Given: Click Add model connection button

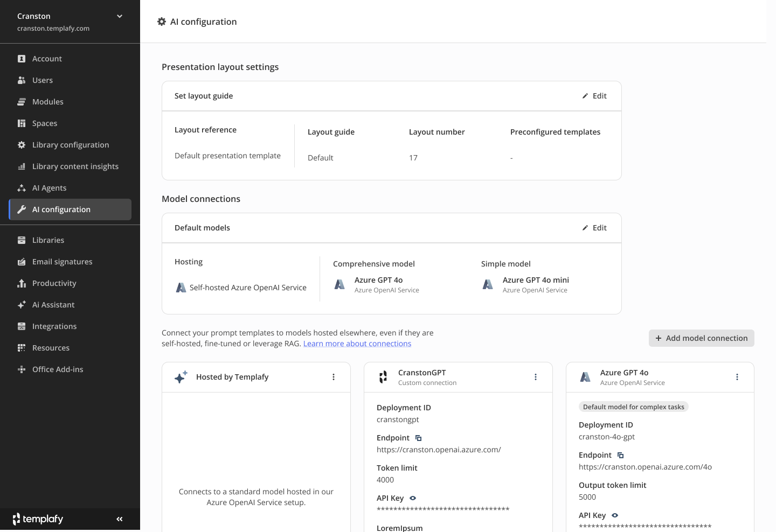Looking at the screenshot, I should coord(702,338).
